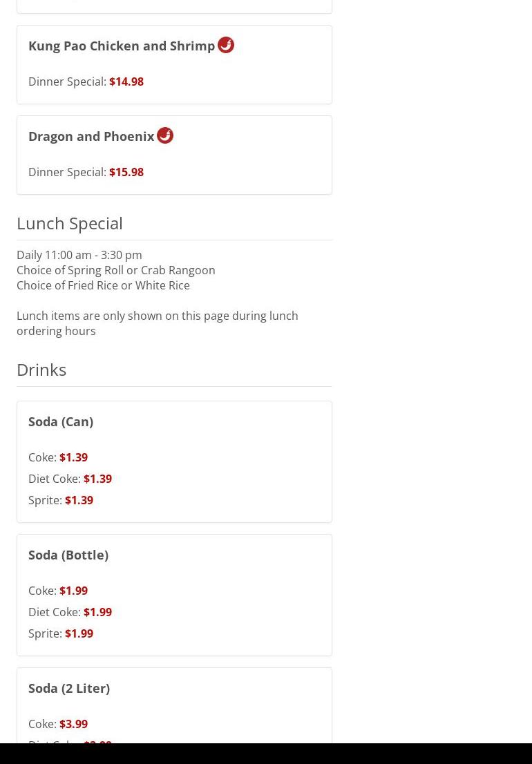The image size is (532, 764).
Task: Open Soda (Can) menu item
Action: coord(174,462)
